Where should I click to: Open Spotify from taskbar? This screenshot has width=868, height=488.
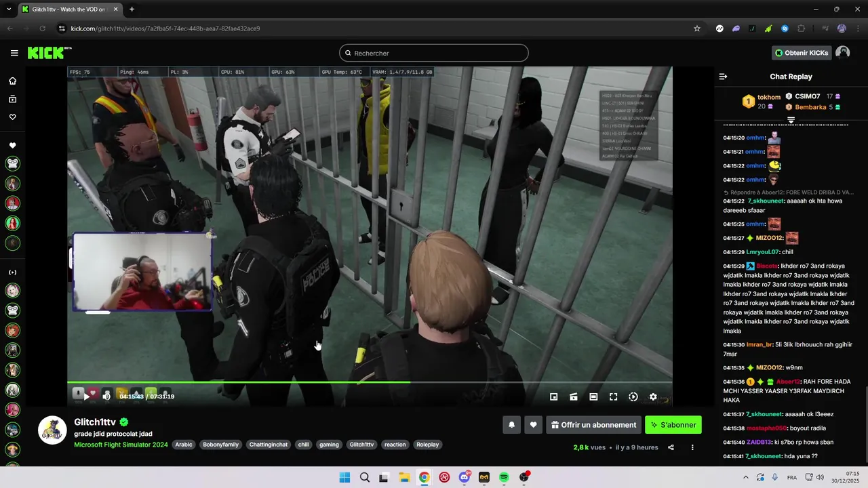(504, 477)
